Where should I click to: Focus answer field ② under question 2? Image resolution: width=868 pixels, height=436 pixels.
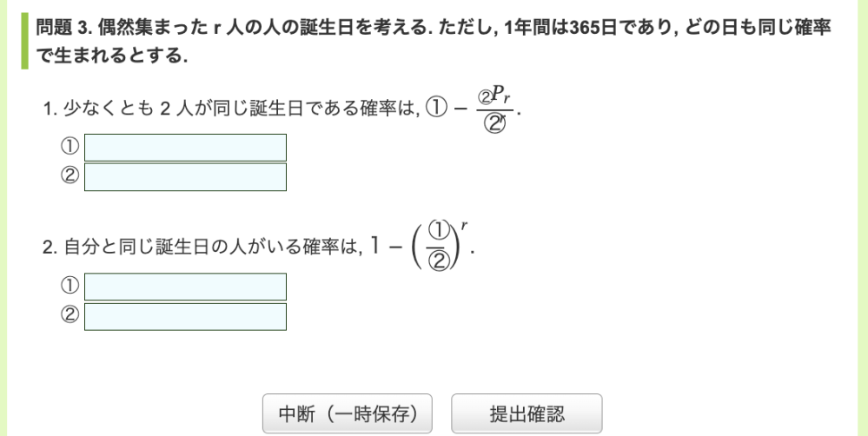click(185, 316)
